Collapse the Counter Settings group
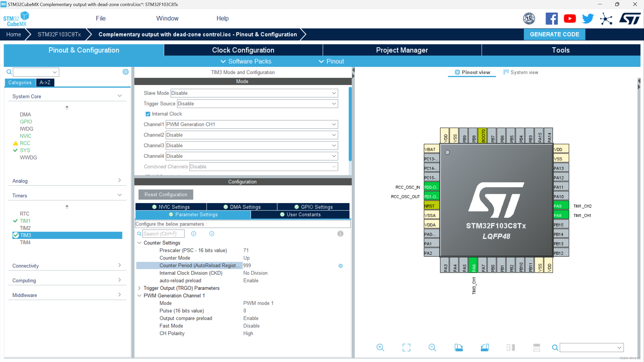644x362 pixels. coord(139,243)
